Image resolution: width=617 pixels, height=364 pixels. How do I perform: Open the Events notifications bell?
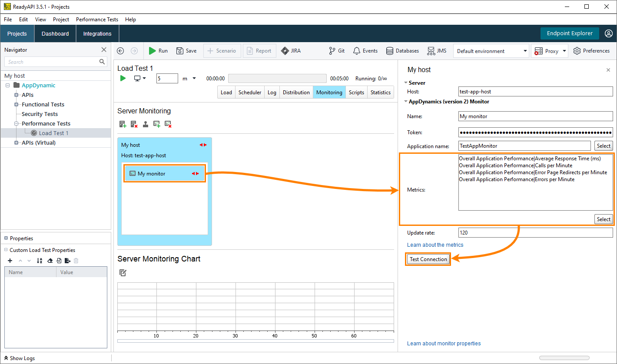tap(365, 51)
